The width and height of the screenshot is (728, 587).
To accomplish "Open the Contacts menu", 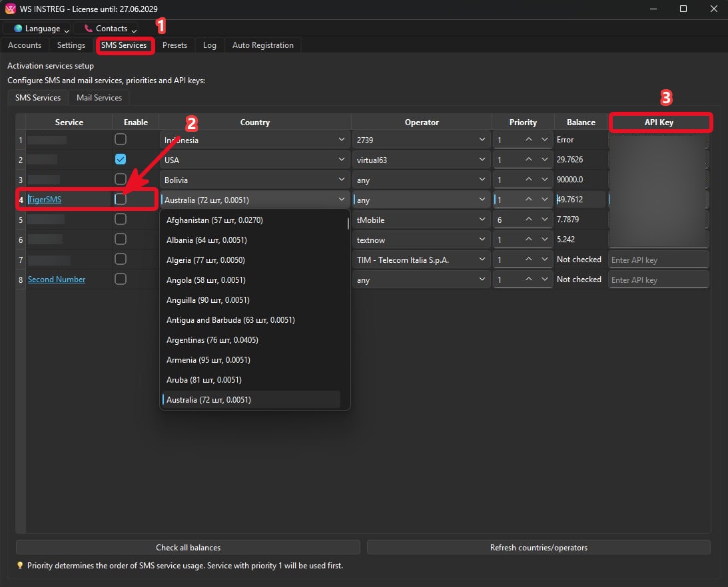I will 105,29.
